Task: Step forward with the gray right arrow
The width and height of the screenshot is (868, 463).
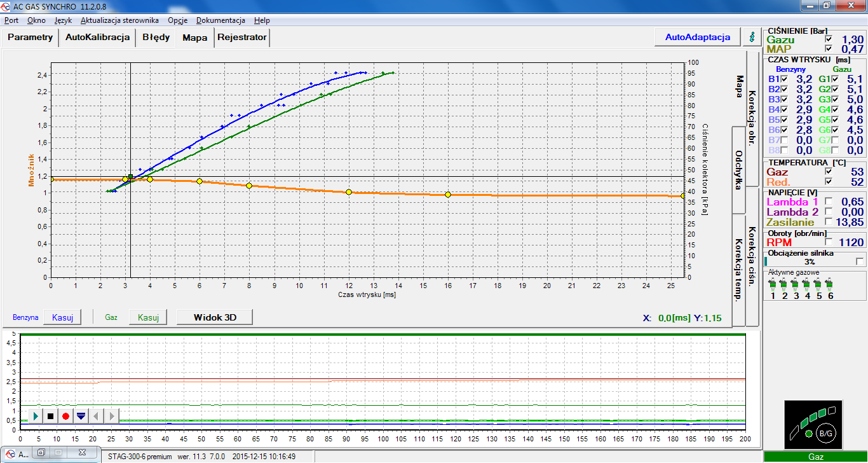Action: 112,416
